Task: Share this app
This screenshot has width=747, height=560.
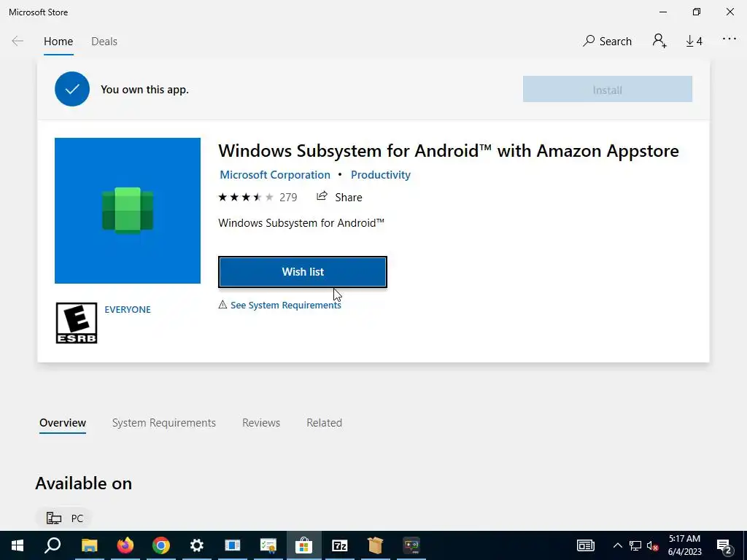Action: pyautogui.click(x=339, y=197)
